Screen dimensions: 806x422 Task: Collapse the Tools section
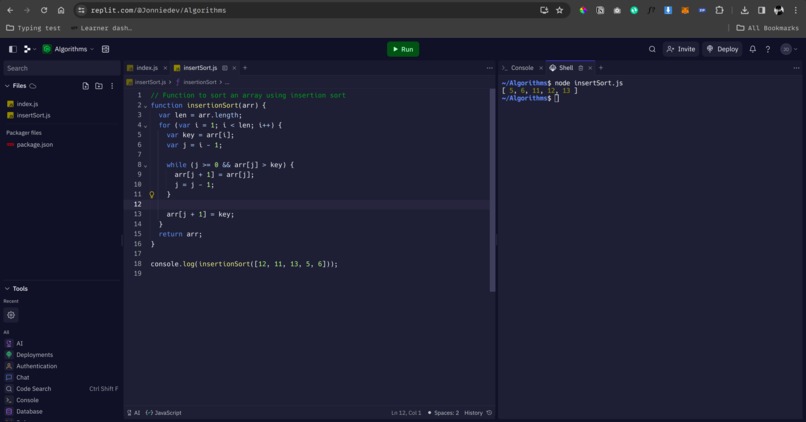pos(7,289)
